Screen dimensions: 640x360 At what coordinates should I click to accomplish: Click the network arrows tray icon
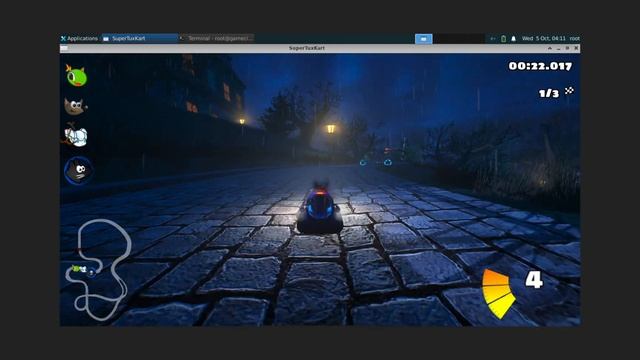(493, 38)
